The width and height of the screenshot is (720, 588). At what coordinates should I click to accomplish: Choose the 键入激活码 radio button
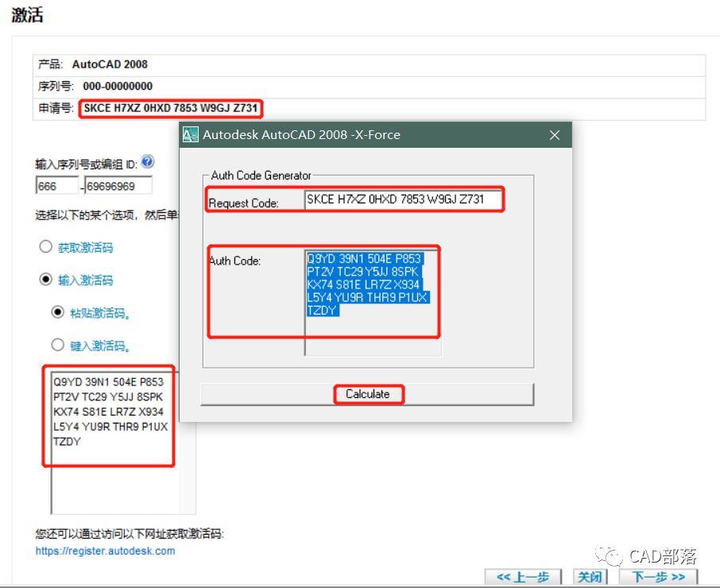pyautogui.click(x=57, y=345)
